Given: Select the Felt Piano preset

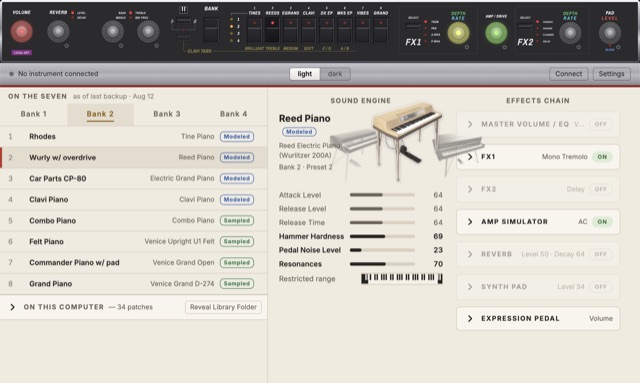Looking at the screenshot, I should point(133,242).
